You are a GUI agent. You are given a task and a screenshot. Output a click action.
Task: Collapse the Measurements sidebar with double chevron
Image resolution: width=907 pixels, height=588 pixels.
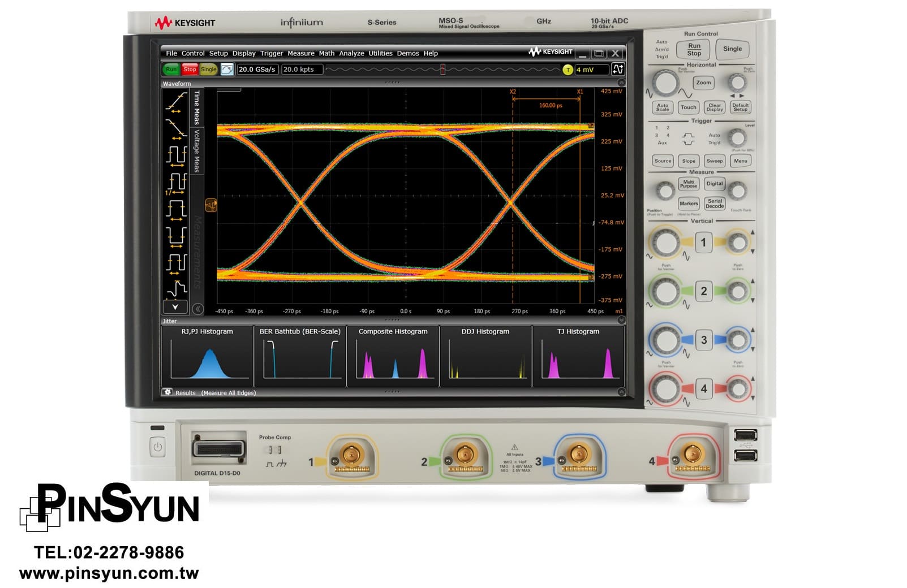point(197,309)
